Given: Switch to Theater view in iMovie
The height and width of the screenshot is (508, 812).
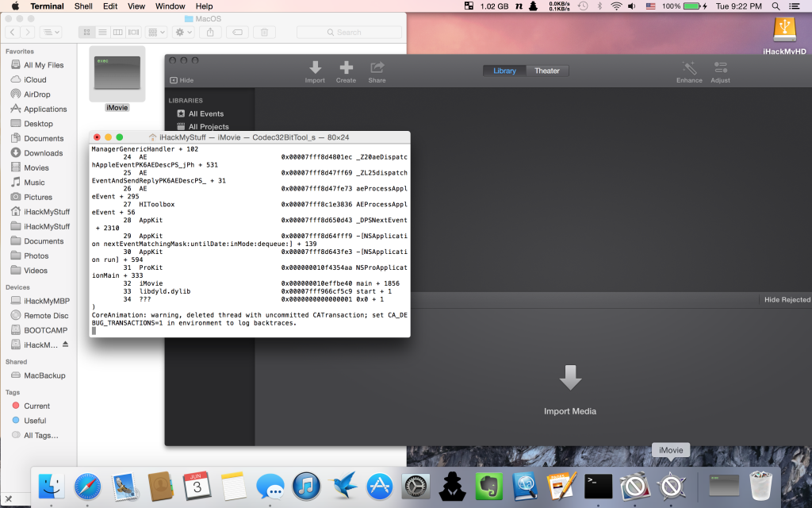Looking at the screenshot, I should (546, 71).
